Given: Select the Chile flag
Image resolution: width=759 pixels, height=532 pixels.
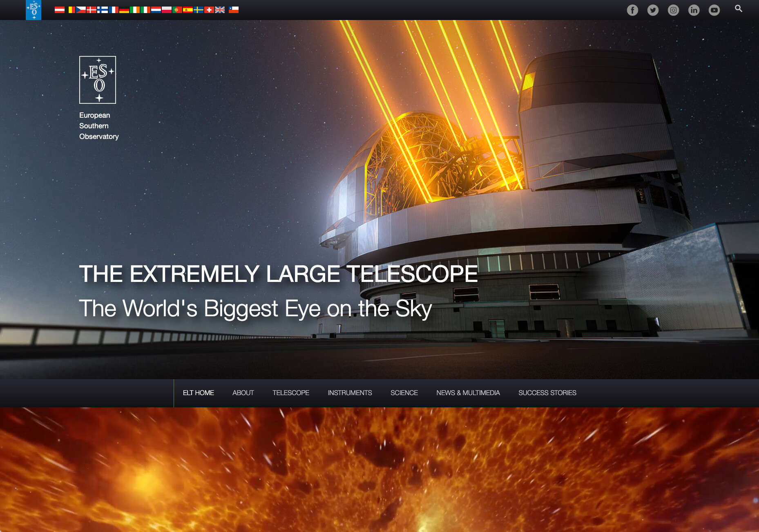Looking at the screenshot, I should pyautogui.click(x=234, y=10).
